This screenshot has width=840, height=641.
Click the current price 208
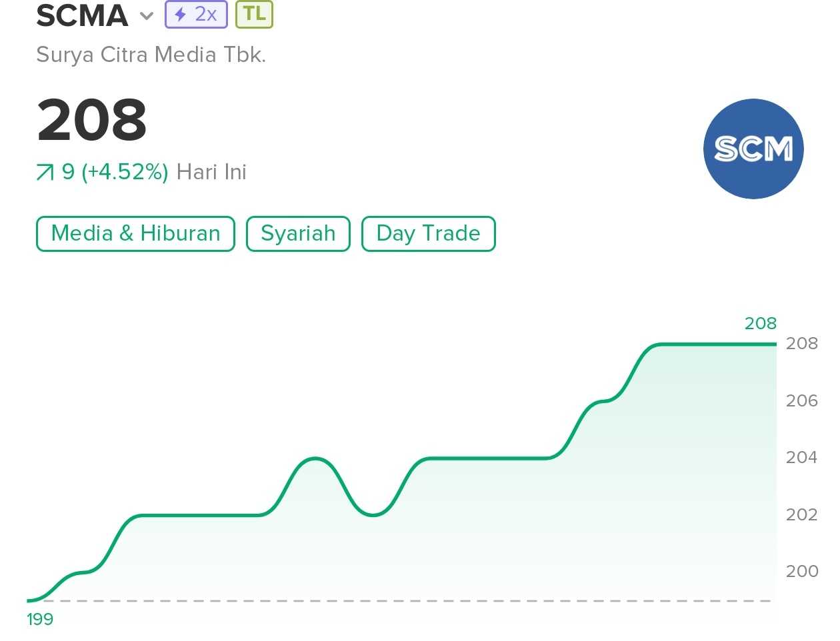click(91, 120)
